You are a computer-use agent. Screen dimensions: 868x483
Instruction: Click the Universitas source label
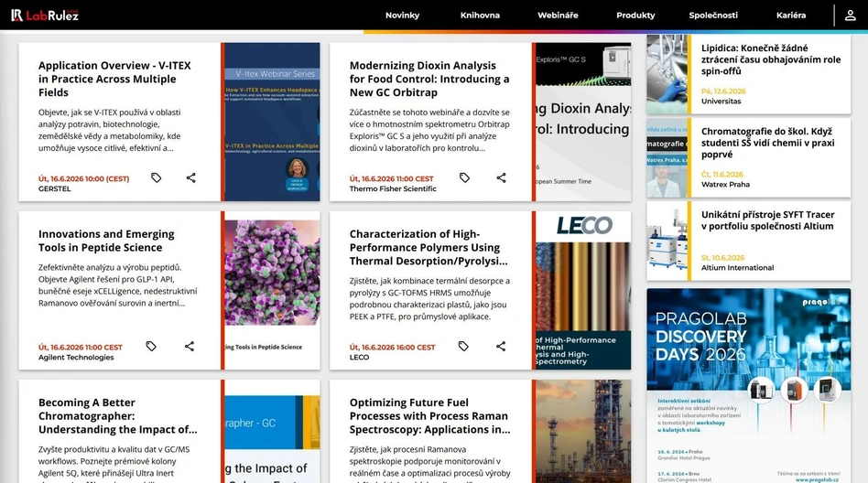721,102
